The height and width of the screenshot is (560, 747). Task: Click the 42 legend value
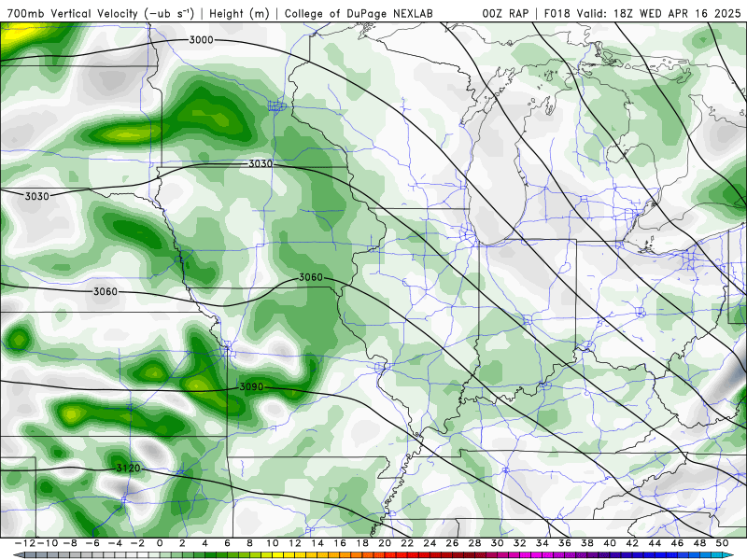(633, 543)
